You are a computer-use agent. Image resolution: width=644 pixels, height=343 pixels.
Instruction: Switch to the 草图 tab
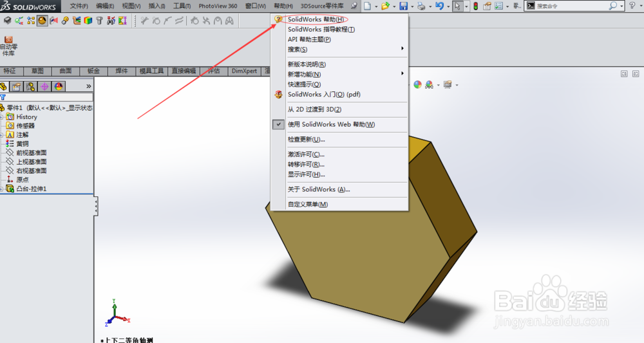(x=37, y=71)
